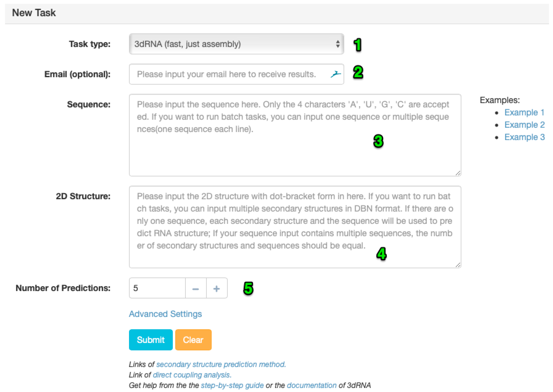This screenshot has height=392, width=553.
Task: Open secondary structure prediction method link
Action: coord(221,364)
